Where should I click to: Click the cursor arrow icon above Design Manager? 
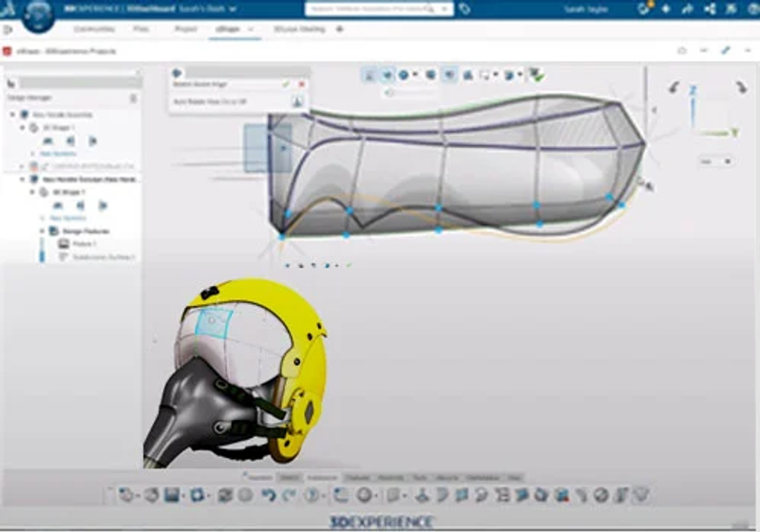tap(10, 84)
